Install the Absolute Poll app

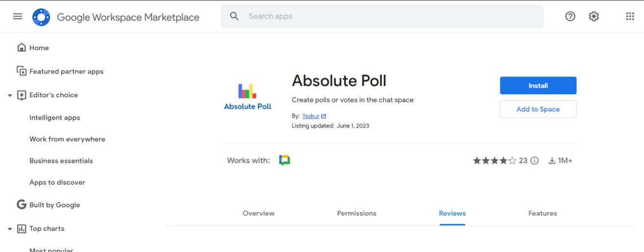[x=538, y=85]
